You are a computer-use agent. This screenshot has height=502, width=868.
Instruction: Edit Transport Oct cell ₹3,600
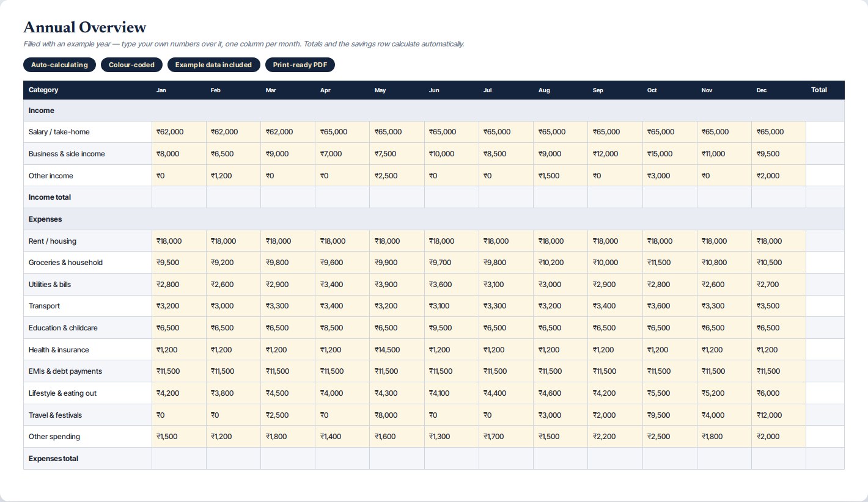(670, 306)
